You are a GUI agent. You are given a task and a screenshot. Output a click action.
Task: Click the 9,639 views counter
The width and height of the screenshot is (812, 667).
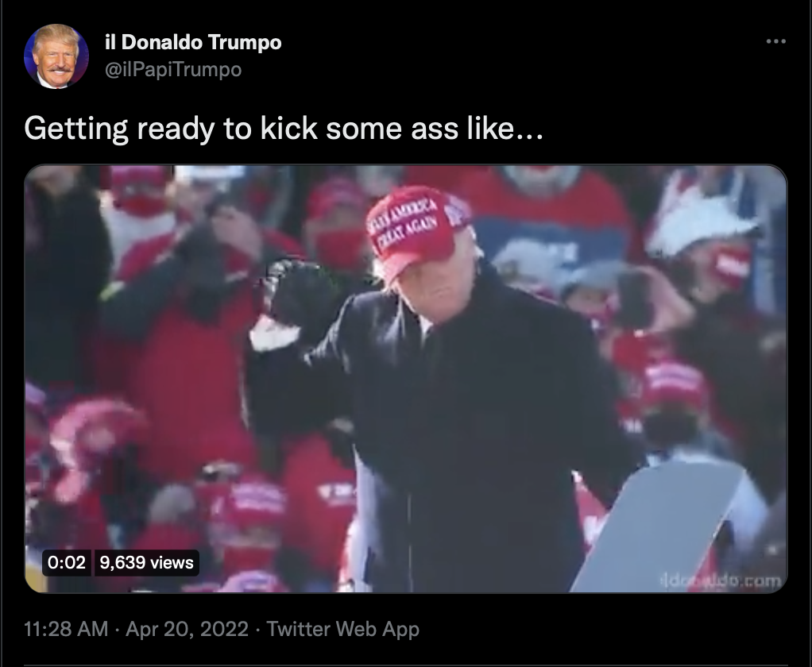(146, 562)
